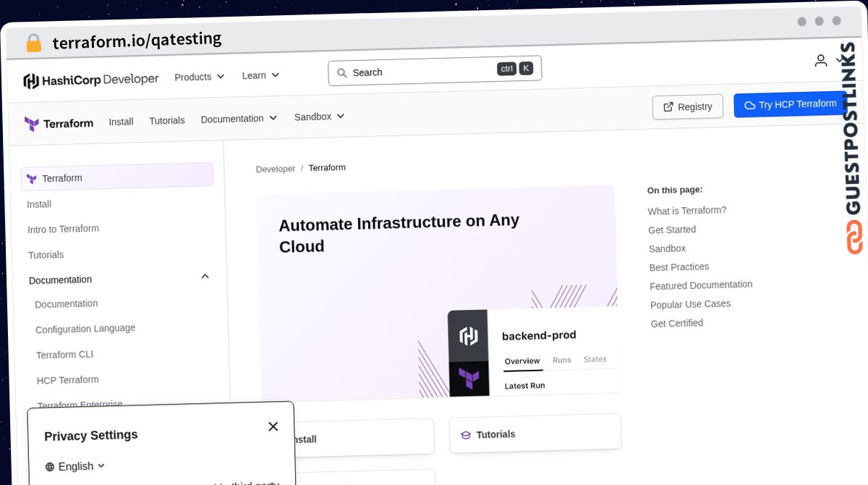
Task: Change the English language selector
Action: pos(75,466)
